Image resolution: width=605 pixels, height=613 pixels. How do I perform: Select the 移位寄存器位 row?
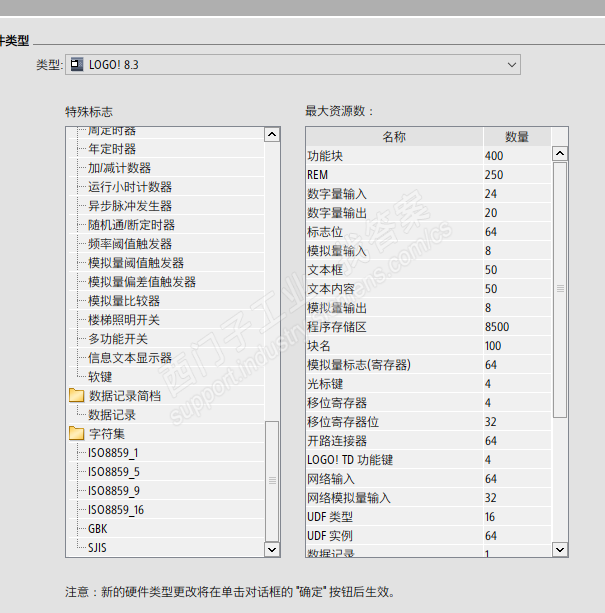point(428,422)
